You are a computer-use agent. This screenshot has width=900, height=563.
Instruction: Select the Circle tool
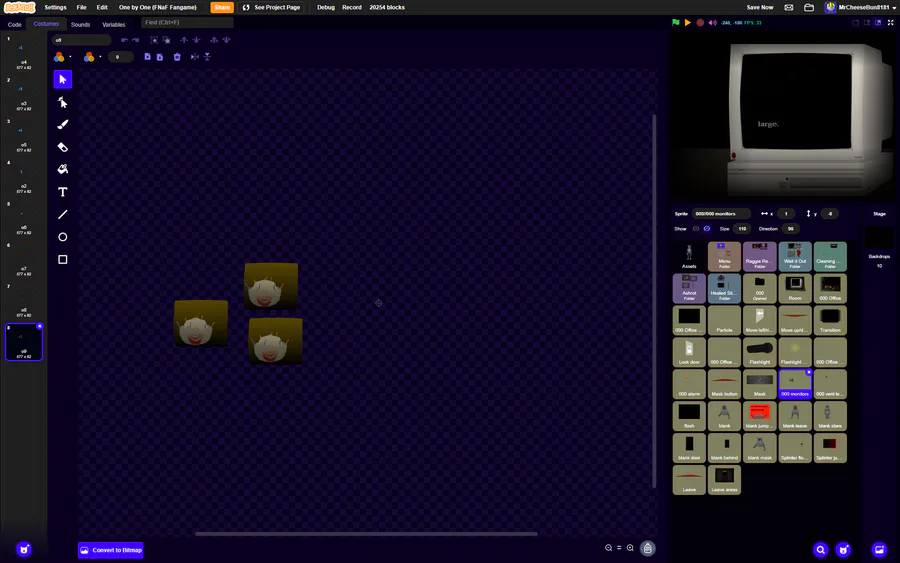pyautogui.click(x=63, y=237)
